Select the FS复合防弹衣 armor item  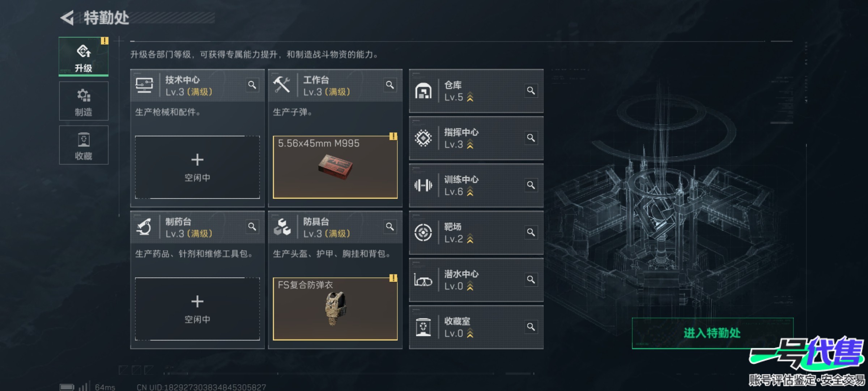tap(335, 309)
